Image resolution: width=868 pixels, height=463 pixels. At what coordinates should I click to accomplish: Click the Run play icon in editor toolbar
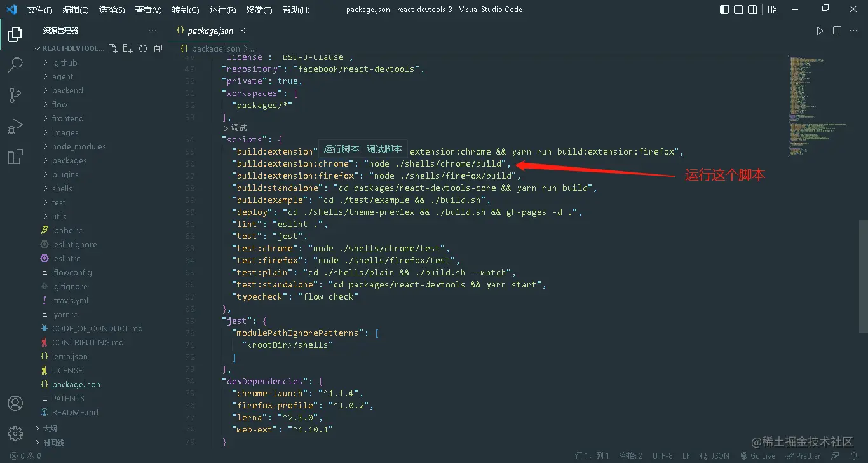coord(820,31)
